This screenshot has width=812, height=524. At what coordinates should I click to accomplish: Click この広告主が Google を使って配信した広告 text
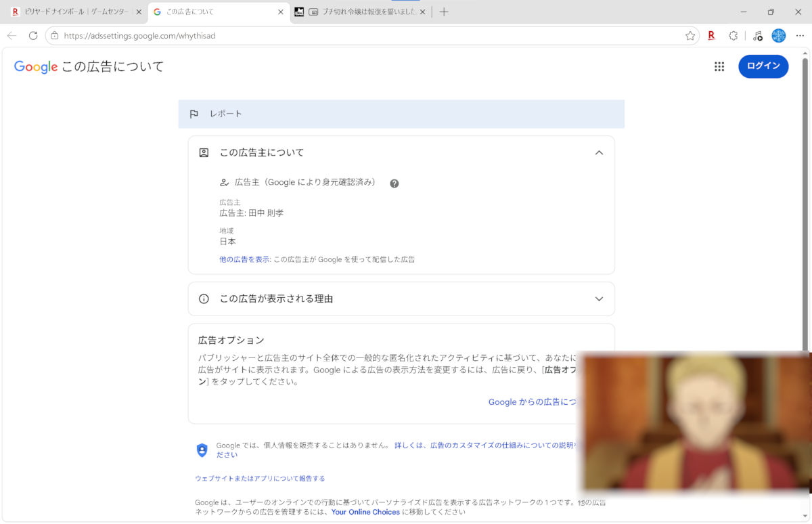pos(344,259)
